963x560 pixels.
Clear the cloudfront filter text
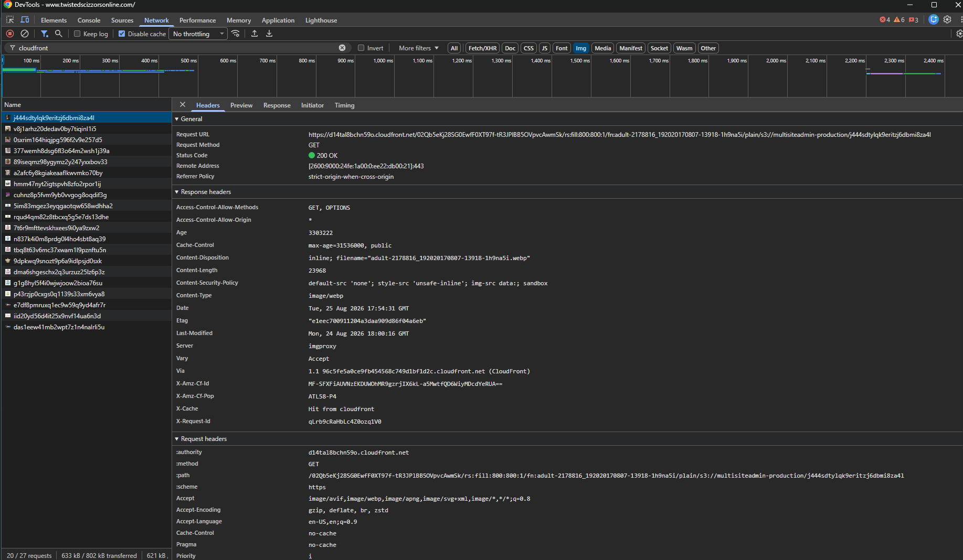click(342, 48)
